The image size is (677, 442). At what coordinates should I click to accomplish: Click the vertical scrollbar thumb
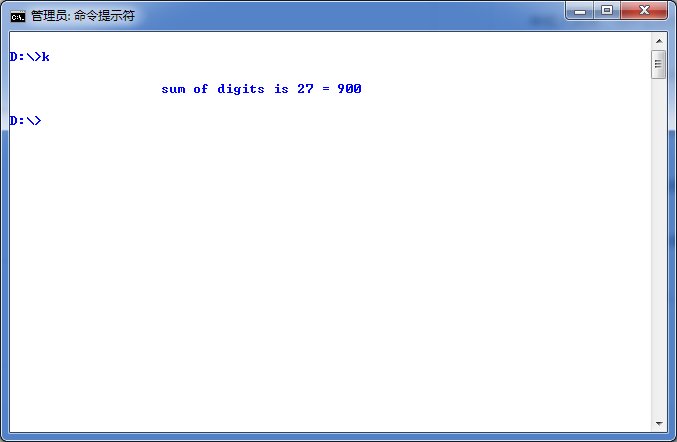[x=658, y=65]
